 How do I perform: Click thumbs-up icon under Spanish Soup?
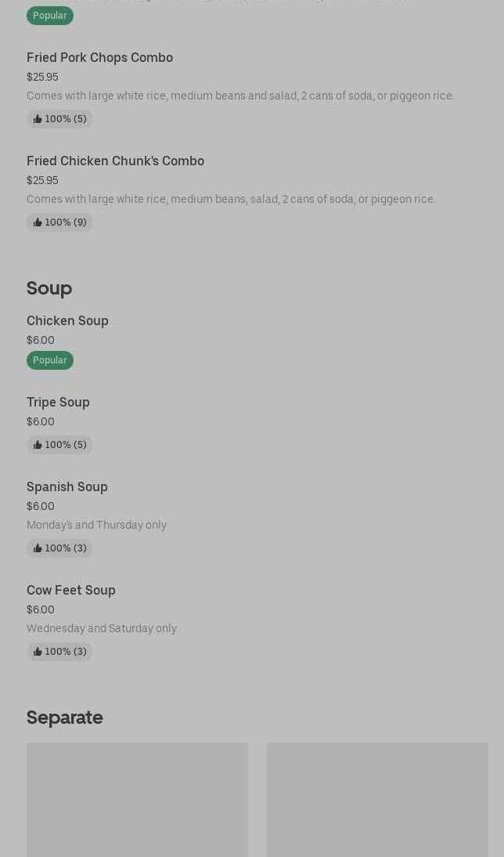(x=38, y=548)
